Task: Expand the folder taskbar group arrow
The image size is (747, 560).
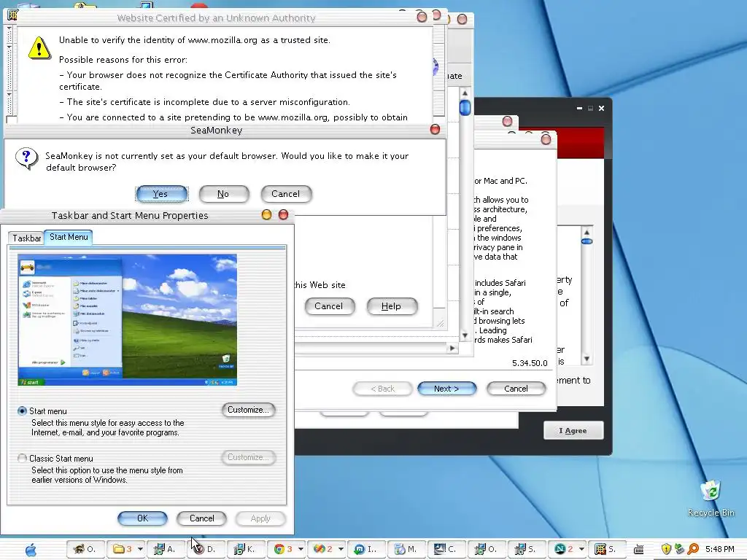Action: tap(140, 550)
